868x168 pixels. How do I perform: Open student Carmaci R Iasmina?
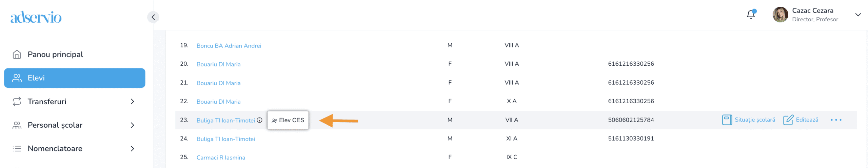221,157
